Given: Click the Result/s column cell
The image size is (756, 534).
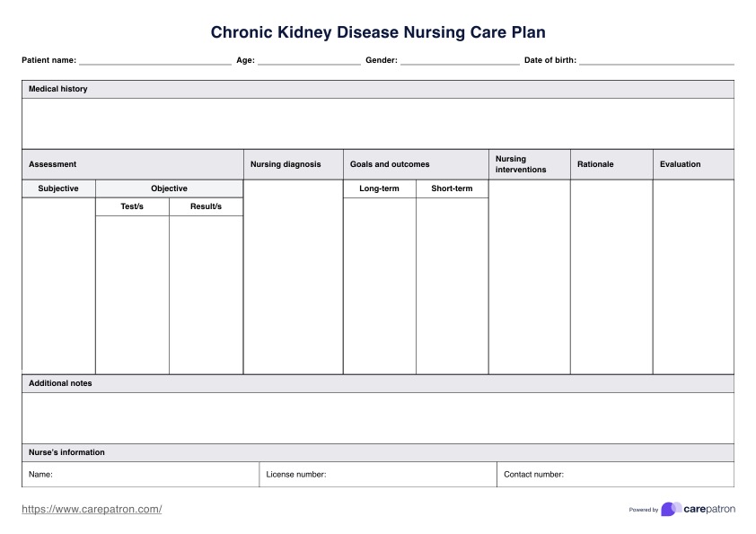Looking at the screenshot, I should (206, 294).
